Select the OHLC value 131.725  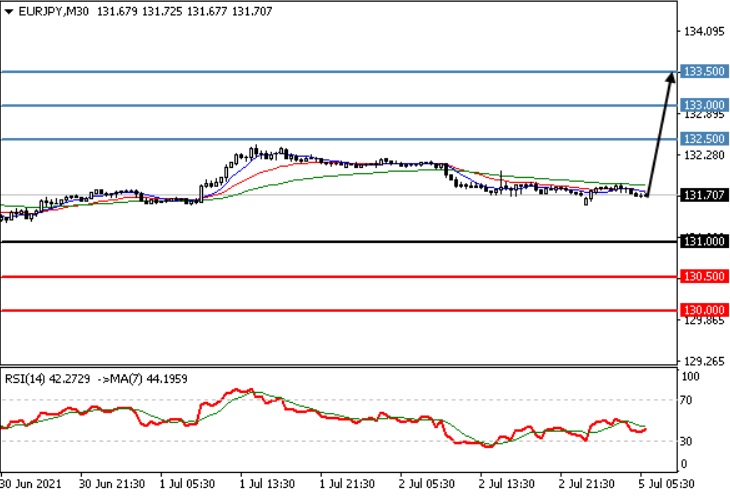[x=162, y=11]
